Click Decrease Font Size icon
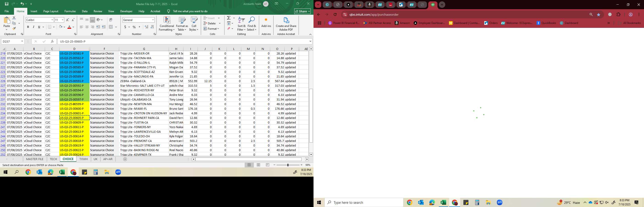 point(73,20)
